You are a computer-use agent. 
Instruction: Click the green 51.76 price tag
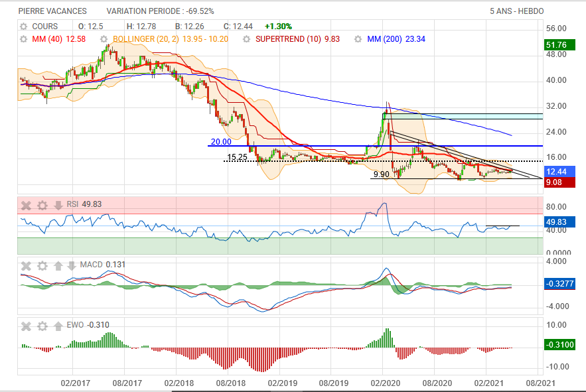[559, 45]
